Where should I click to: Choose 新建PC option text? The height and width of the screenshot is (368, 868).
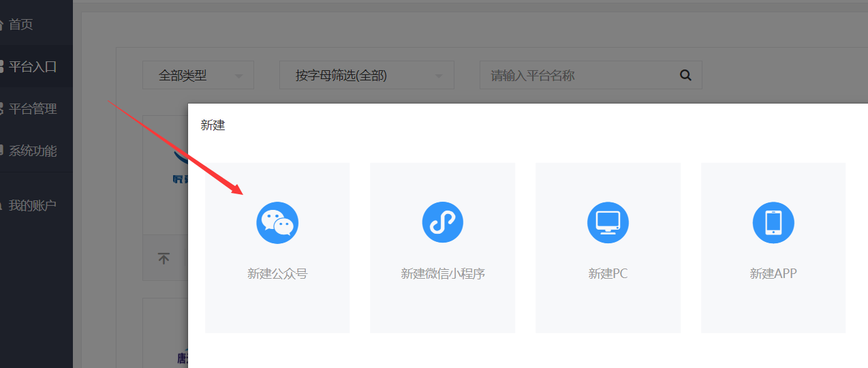click(608, 274)
